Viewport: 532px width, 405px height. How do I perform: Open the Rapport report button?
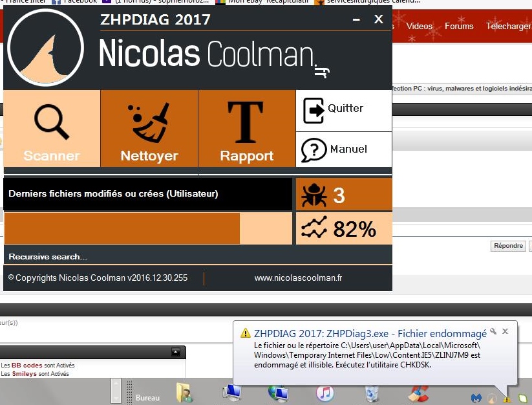pyautogui.click(x=247, y=128)
